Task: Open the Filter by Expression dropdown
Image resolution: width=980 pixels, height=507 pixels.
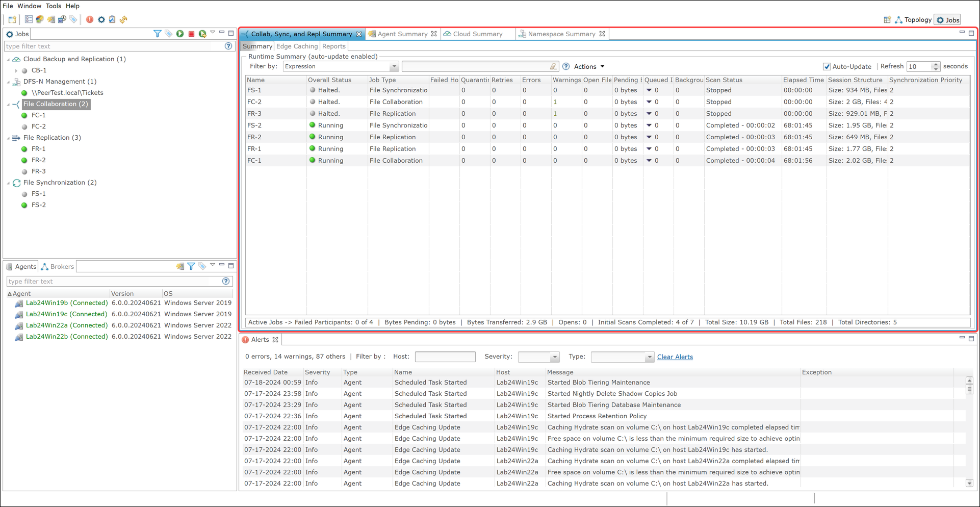Action: tap(341, 66)
